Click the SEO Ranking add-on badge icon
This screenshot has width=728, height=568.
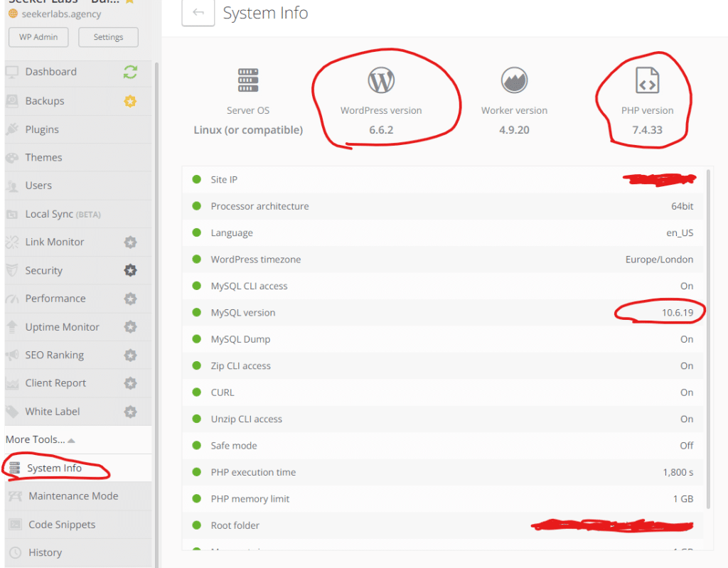(131, 355)
